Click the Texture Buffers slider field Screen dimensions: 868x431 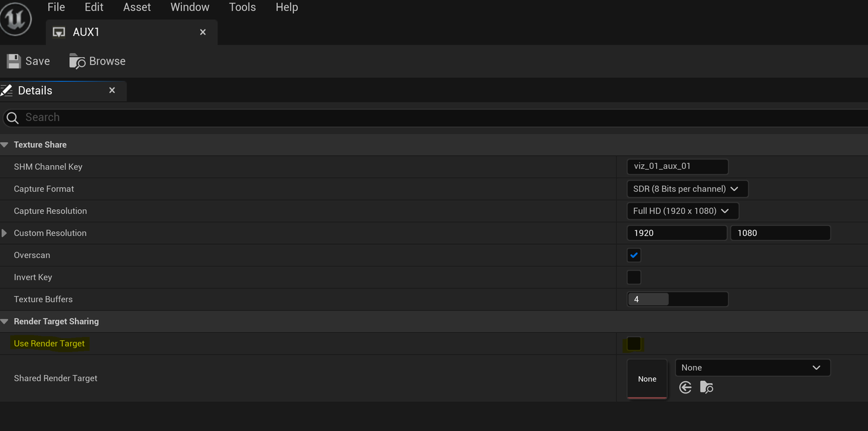pyautogui.click(x=678, y=299)
